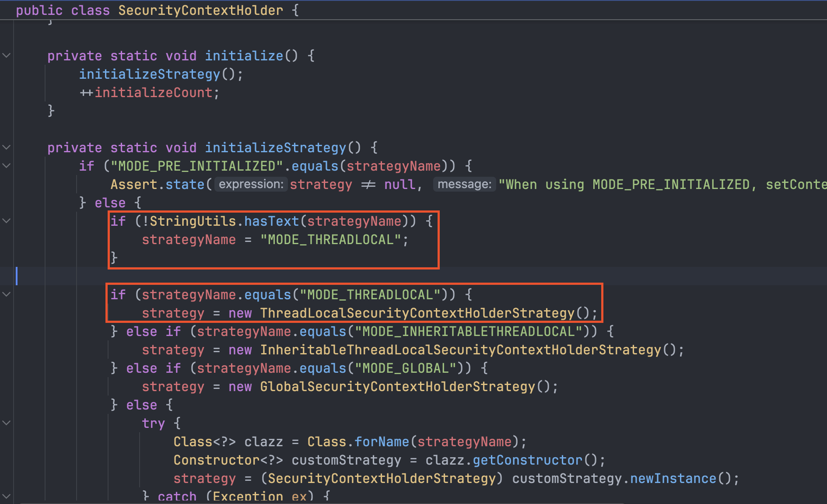The width and height of the screenshot is (827, 504).
Task: Place cursor on the empty highlighted caret line
Action: tap(420, 276)
